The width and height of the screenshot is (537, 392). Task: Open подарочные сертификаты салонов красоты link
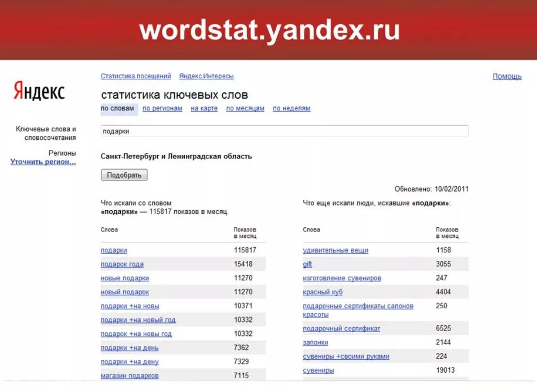pos(358,310)
